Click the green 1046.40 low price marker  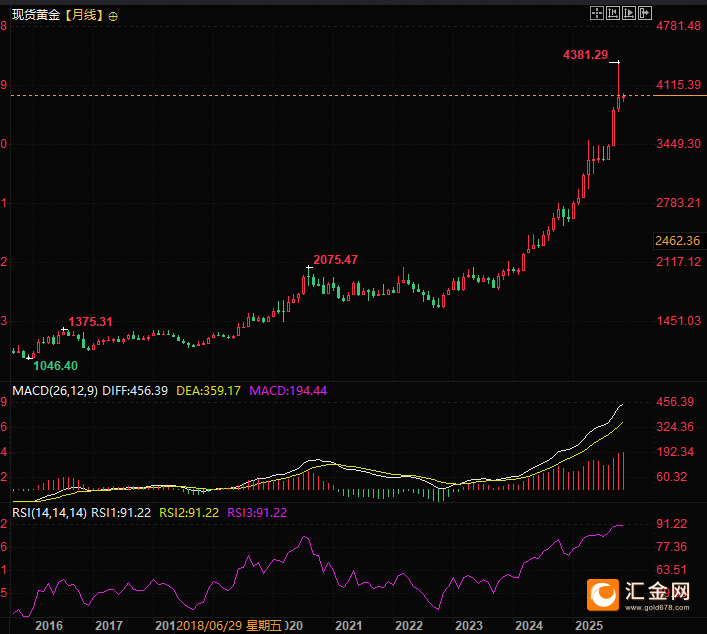56,367
